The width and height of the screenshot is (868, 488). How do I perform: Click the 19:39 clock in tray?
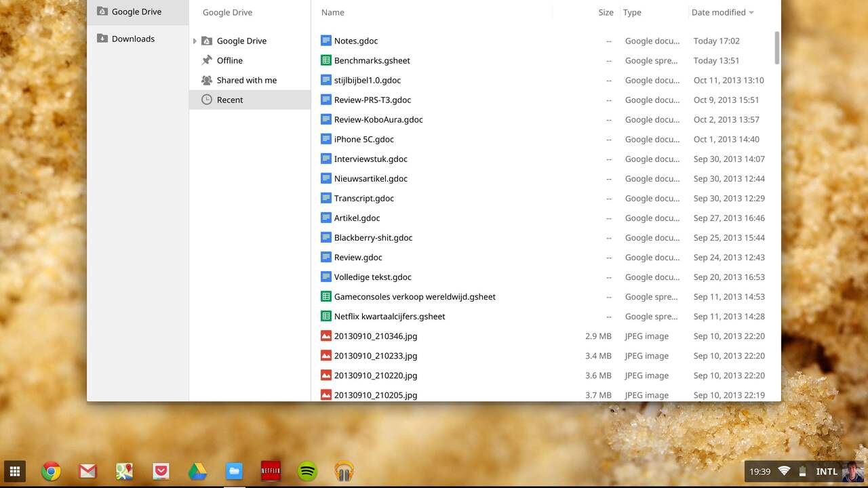[760, 471]
